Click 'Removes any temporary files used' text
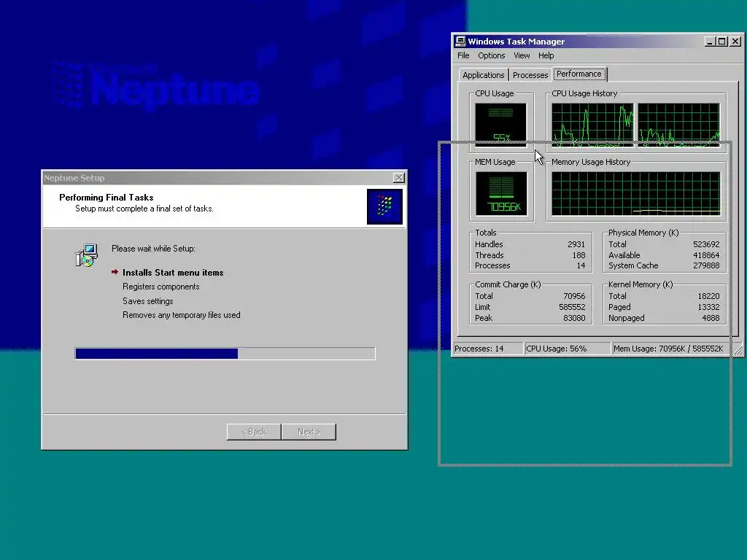This screenshot has width=747, height=560. point(182,315)
